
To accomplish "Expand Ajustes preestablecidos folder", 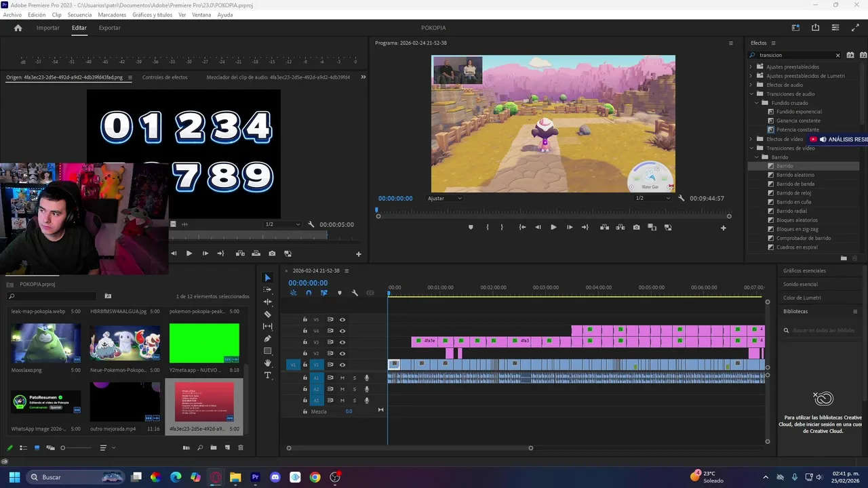I will coord(751,66).
